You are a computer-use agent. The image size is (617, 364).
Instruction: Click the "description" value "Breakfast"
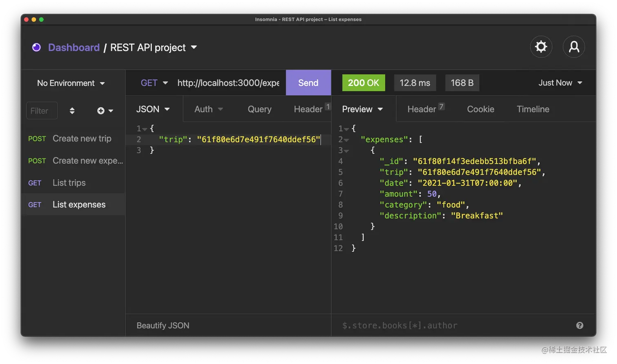coord(477,216)
